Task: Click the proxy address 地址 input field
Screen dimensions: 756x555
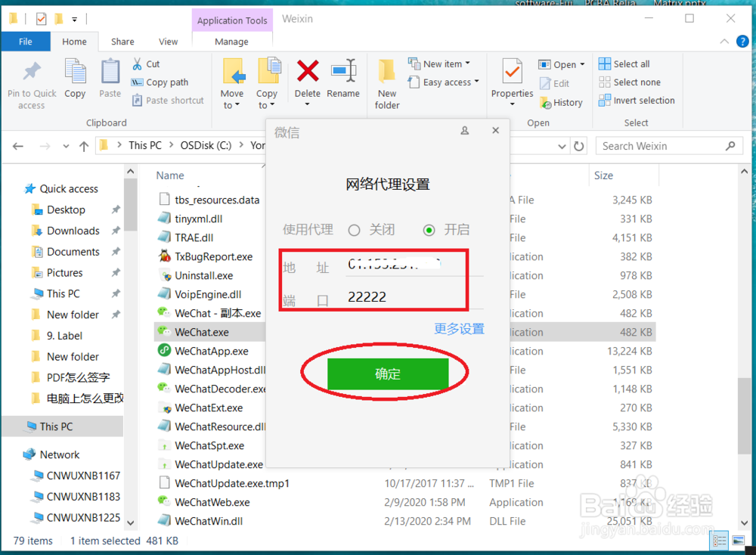Action: 414,264
